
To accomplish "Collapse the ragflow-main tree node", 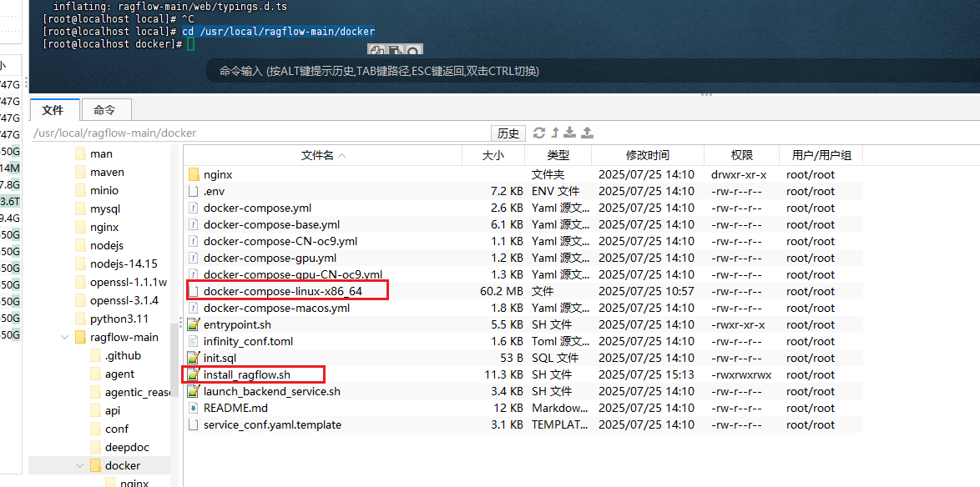I will [64, 337].
